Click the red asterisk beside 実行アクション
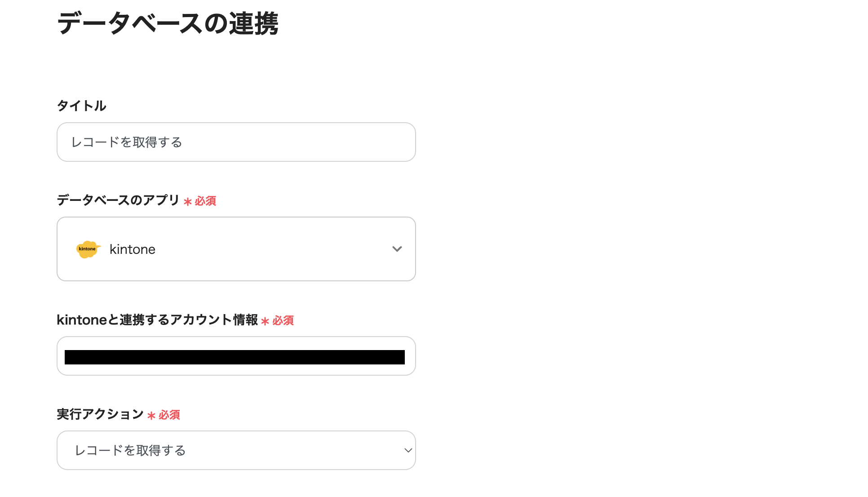The width and height of the screenshot is (868, 497). tap(152, 415)
